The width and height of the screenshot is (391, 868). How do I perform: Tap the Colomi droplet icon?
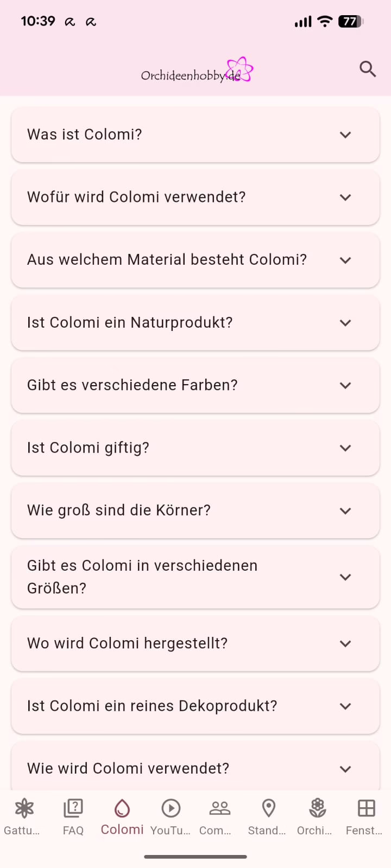tap(122, 808)
